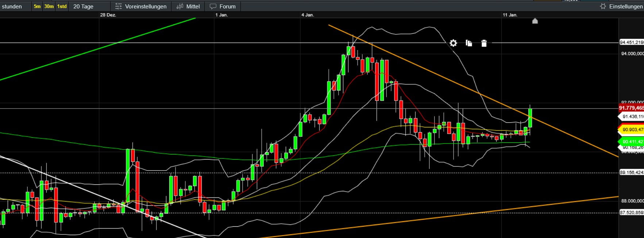Click the Mittel candlestick icon
Image resolution: width=644 pixels, height=238 pixels.
point(180,6)
